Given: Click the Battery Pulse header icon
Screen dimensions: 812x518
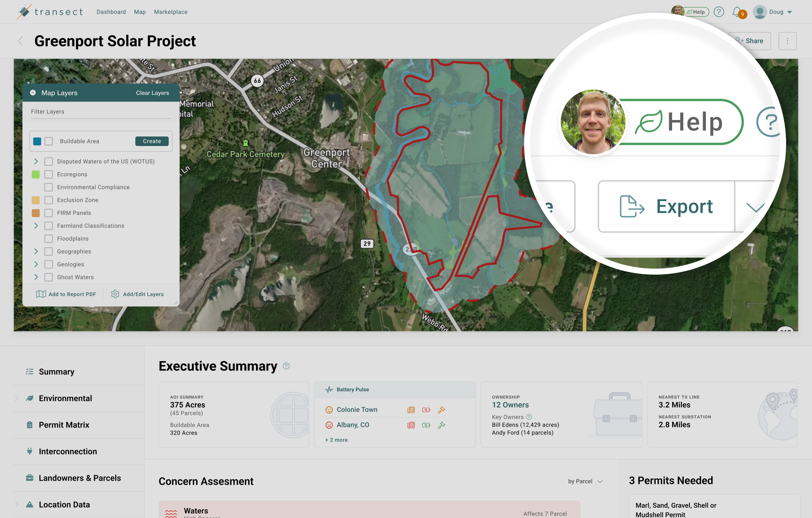Looking at the screenshot, I should [x=329, y=389].
